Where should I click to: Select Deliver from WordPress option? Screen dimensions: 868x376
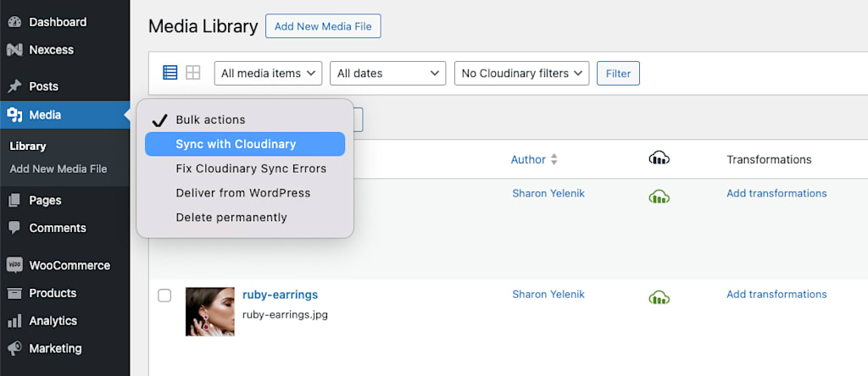245,193
